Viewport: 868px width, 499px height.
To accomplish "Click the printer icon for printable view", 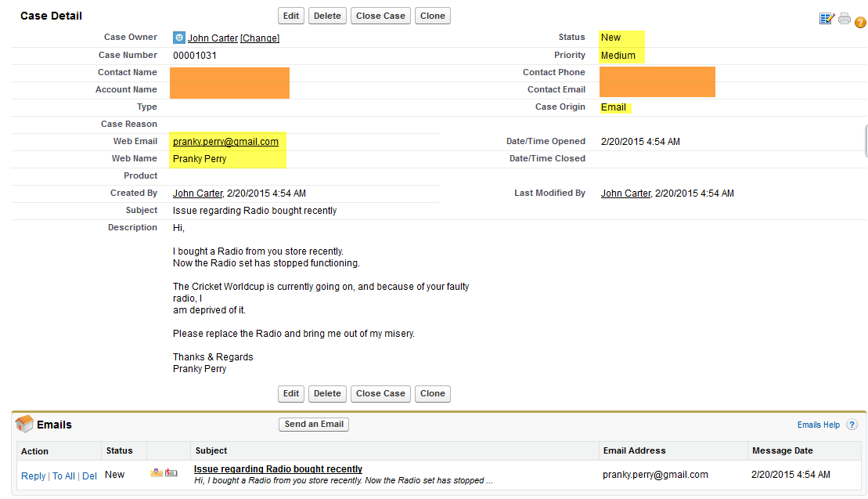I will tap(845, 19).
